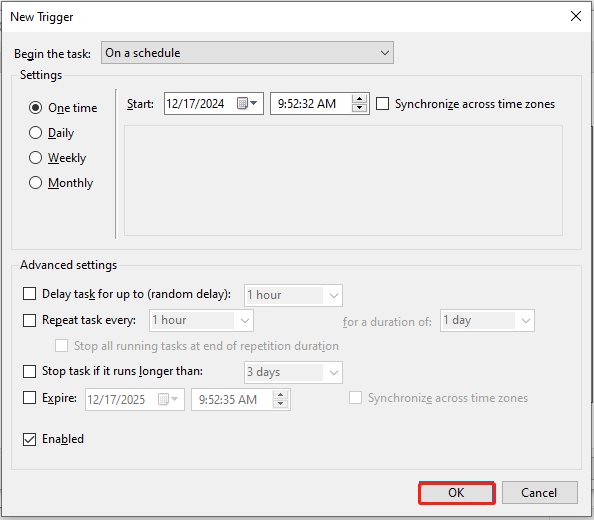
Task: Click the Settings group label
Action: (41, 75)
